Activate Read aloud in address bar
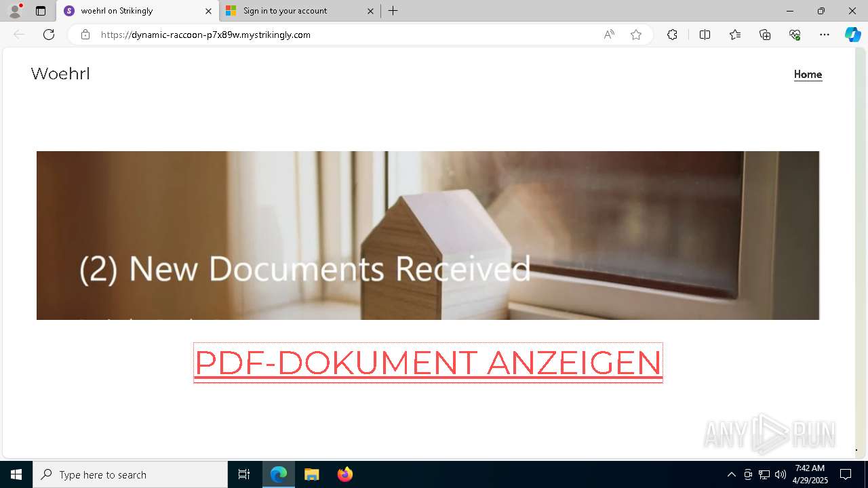 pos(609,35)
